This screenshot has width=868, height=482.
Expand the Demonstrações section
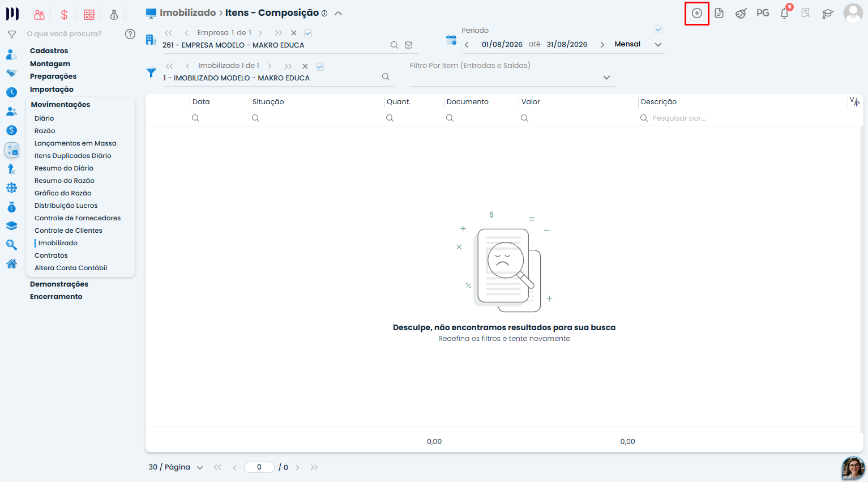(59, 284)
